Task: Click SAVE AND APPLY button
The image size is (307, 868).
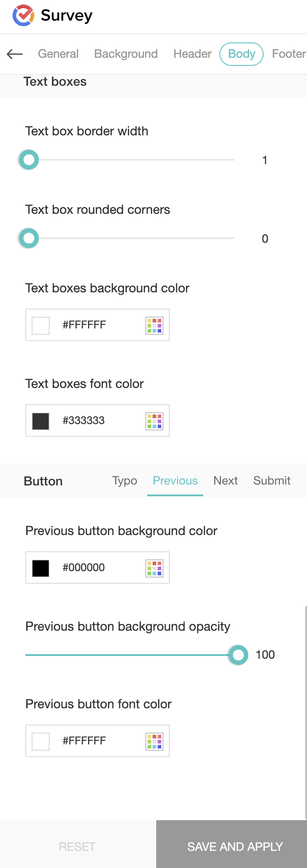Action: 235,847
